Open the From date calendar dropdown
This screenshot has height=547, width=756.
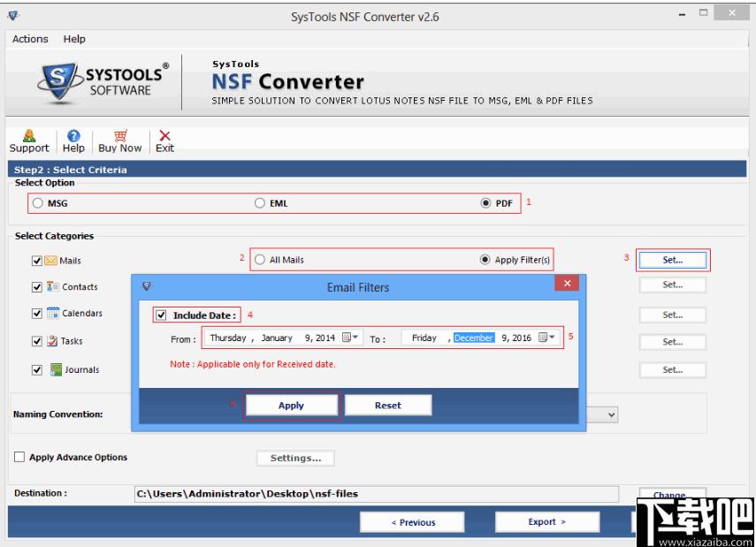(350, 338)
